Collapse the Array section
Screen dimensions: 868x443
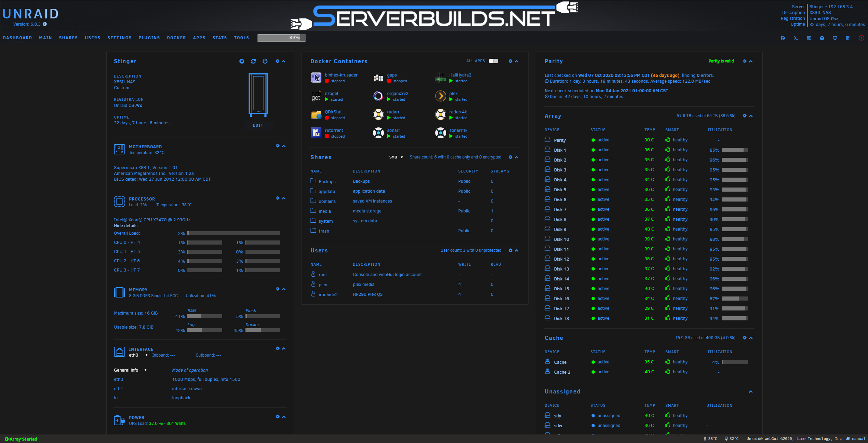751,116
